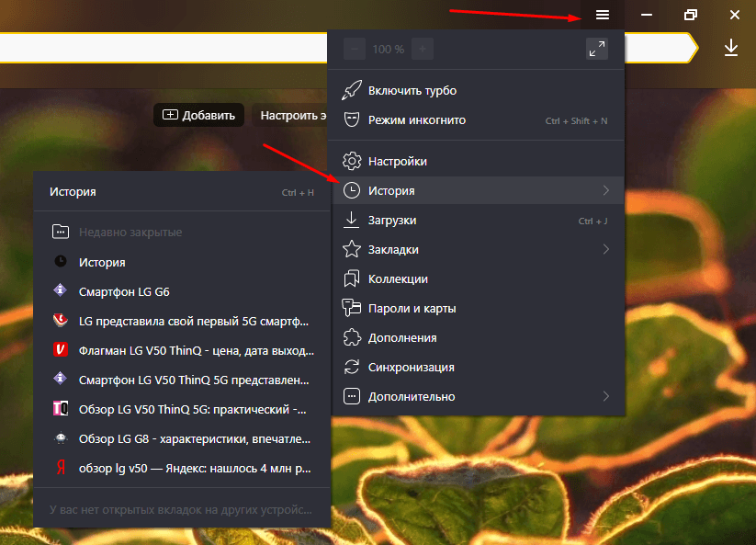Select Включить турбо menu entry
Screen dimensions: 756x545
coord(476,91)
